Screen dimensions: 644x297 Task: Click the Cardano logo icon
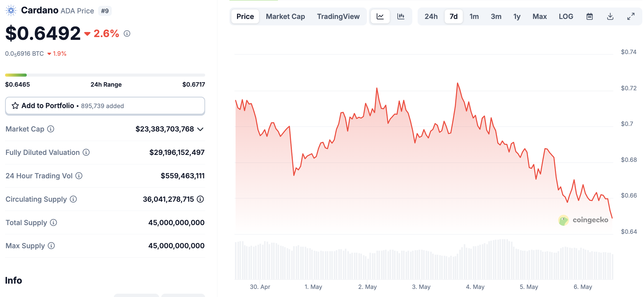11,11
